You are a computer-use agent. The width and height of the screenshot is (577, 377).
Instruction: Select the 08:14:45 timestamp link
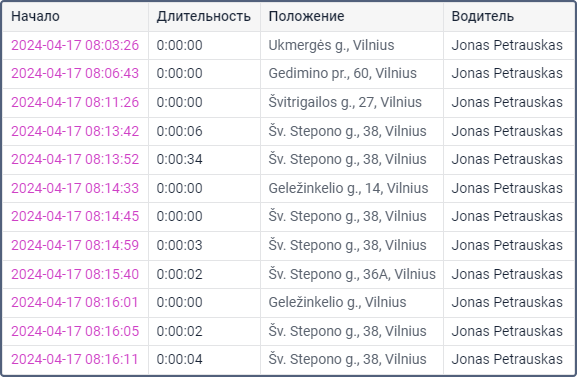[75, 216]
